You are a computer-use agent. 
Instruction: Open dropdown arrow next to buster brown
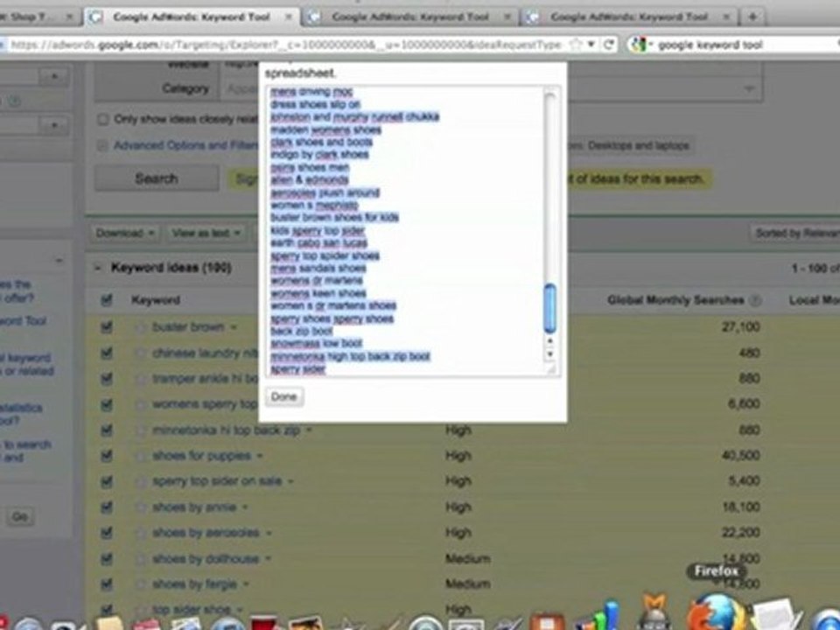[x=234, y=327]
